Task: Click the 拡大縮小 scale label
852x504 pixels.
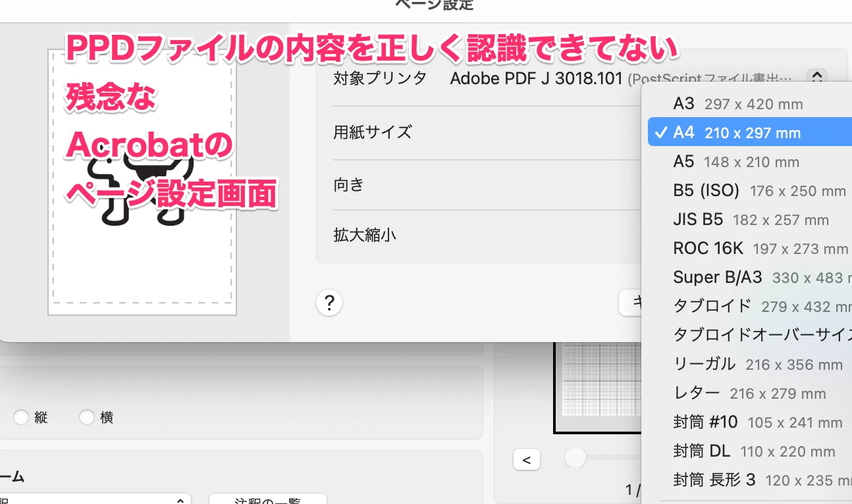Action: pyautogui.click(x=365, y=235)
